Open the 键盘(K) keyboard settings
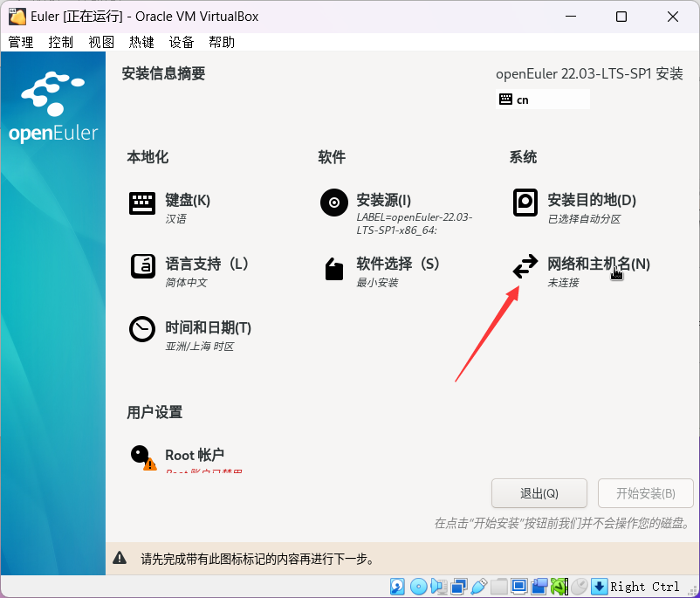700x598 pixels. 169,206
